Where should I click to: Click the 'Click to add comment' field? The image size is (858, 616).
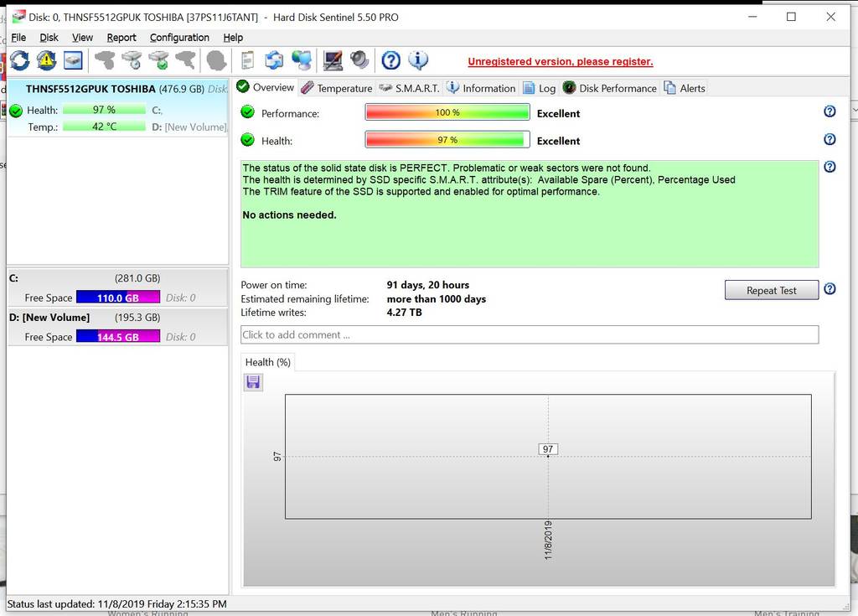click(x=529, y=334)
